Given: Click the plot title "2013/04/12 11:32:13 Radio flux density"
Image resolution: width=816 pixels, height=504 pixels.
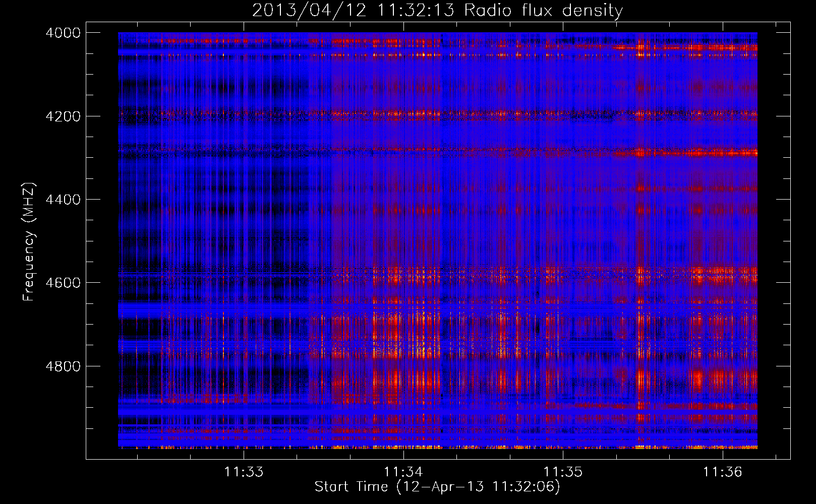Looking at the screenshot, I should click(x=437, y=10).
